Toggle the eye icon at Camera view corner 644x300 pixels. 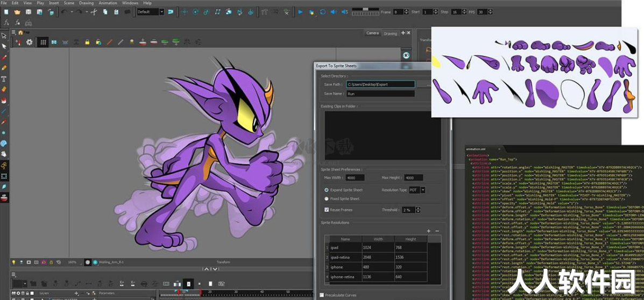pos(406,55)
